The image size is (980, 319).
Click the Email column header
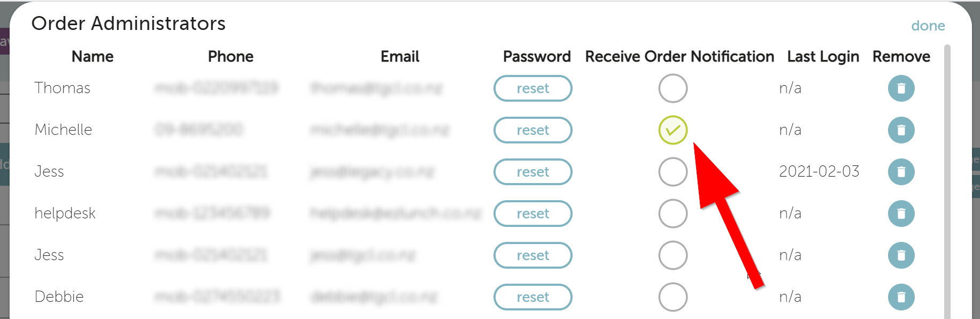pyautogui.click(x=400, y=57)
